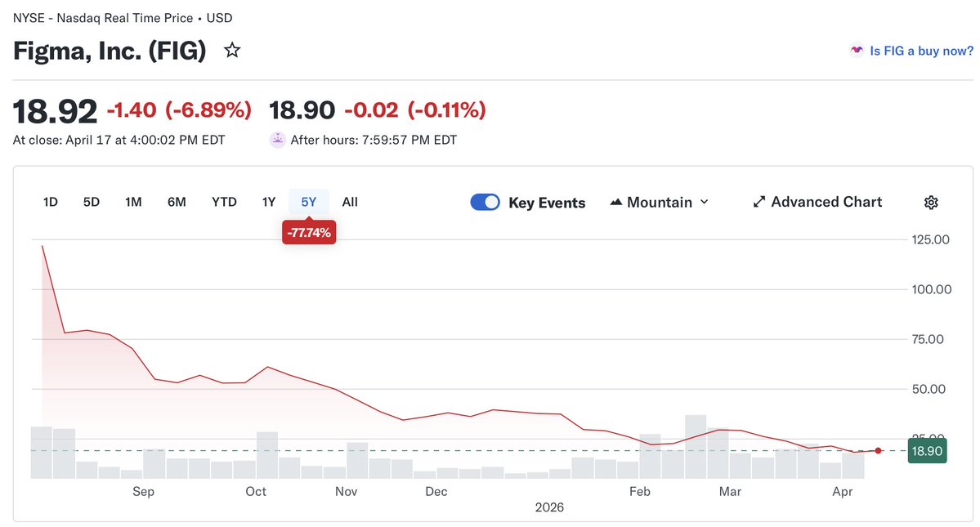980x527 pixels.
Task: Select the YTD range
Action: 225,202
